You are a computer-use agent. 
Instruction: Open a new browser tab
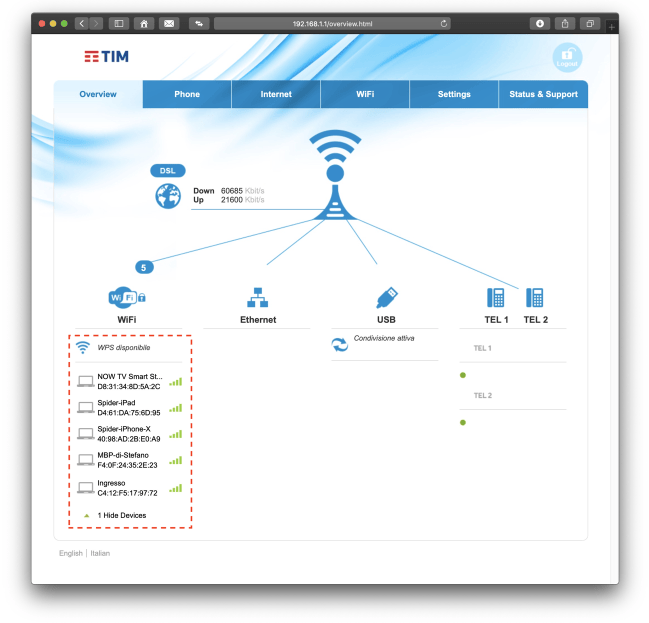pos(611,27)
